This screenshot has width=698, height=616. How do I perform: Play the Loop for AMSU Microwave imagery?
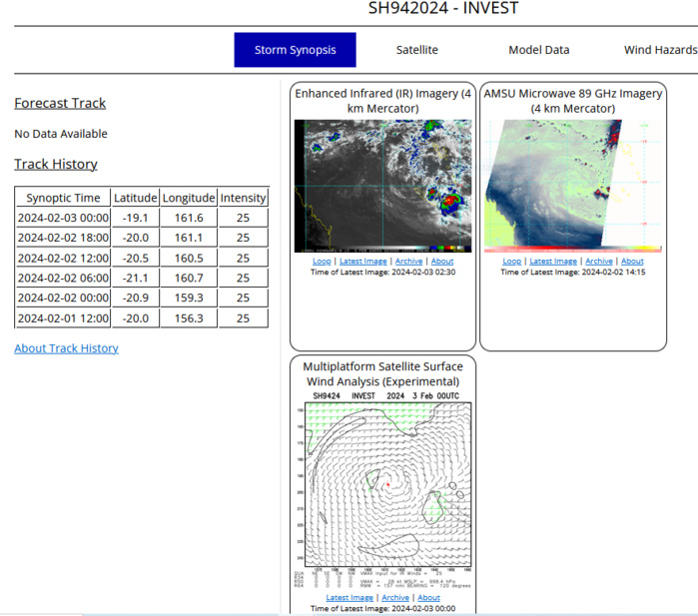coord(510,262)
